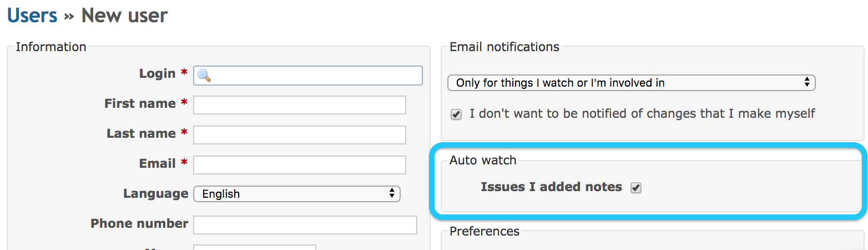The height and width of the screenshot is (250, 868).
Task: Focus the Login text field
Action: (308, 76)
